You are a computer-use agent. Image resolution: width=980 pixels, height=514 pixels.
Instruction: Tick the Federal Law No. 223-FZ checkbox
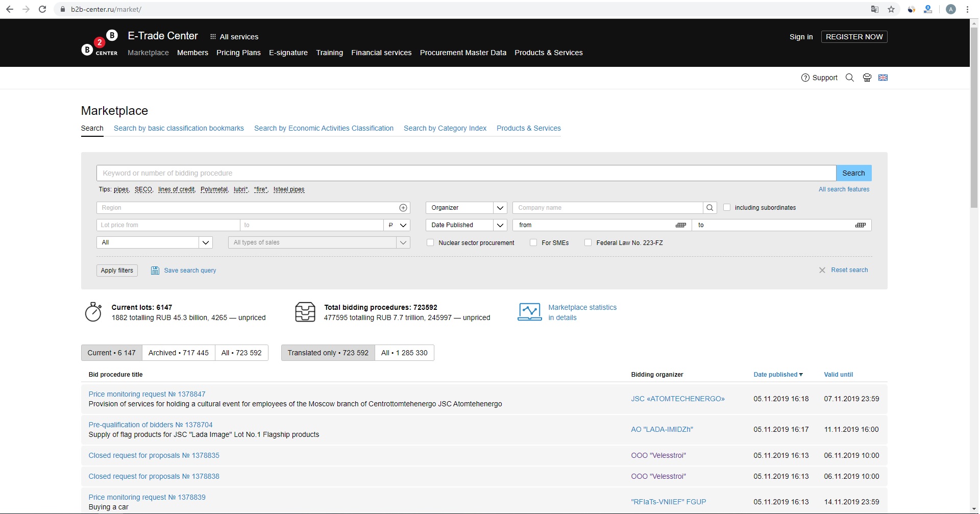point(588,242)
